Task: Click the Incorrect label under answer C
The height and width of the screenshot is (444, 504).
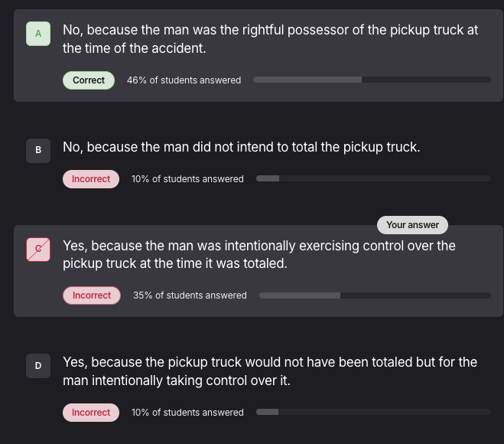Action: (92, 295)
